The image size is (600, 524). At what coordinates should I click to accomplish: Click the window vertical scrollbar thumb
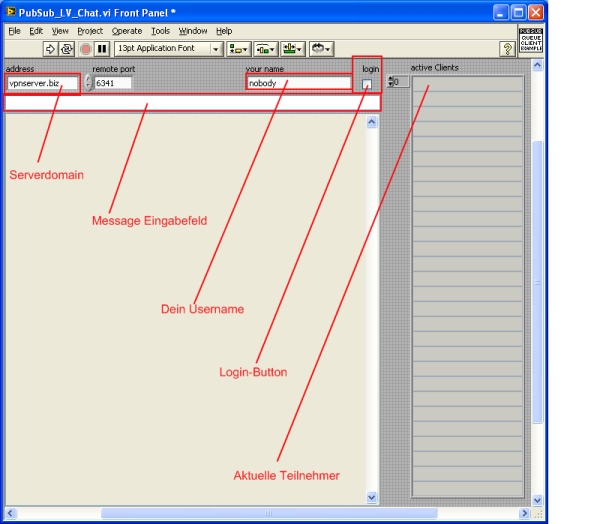537,282
